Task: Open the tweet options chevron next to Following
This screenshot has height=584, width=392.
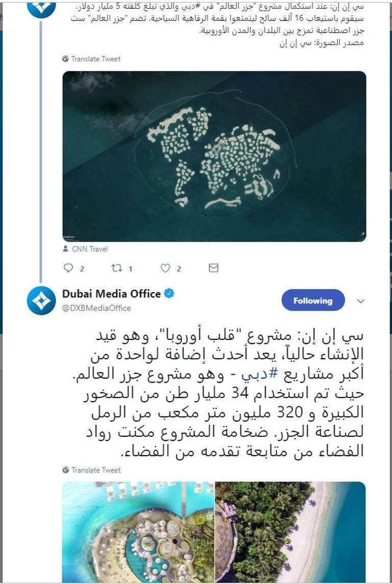Action: coord(360,301)
